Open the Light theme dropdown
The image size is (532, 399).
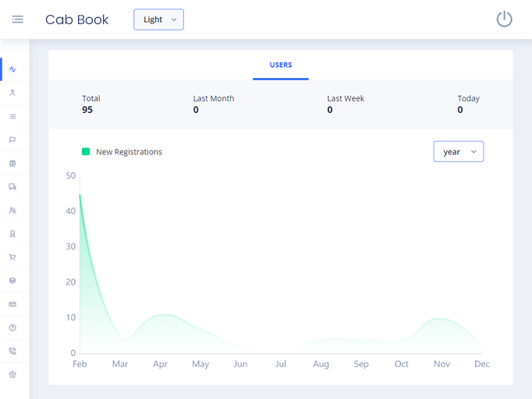click(x=158, y=19)
